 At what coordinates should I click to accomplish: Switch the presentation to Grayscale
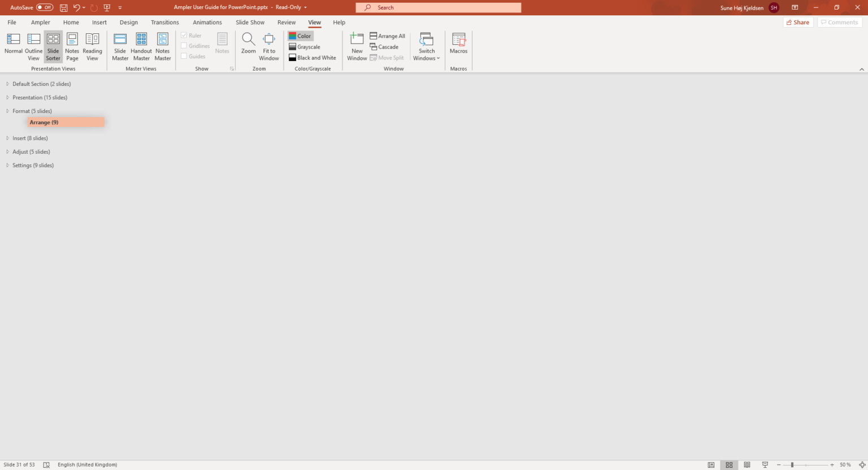coord(305,46)
